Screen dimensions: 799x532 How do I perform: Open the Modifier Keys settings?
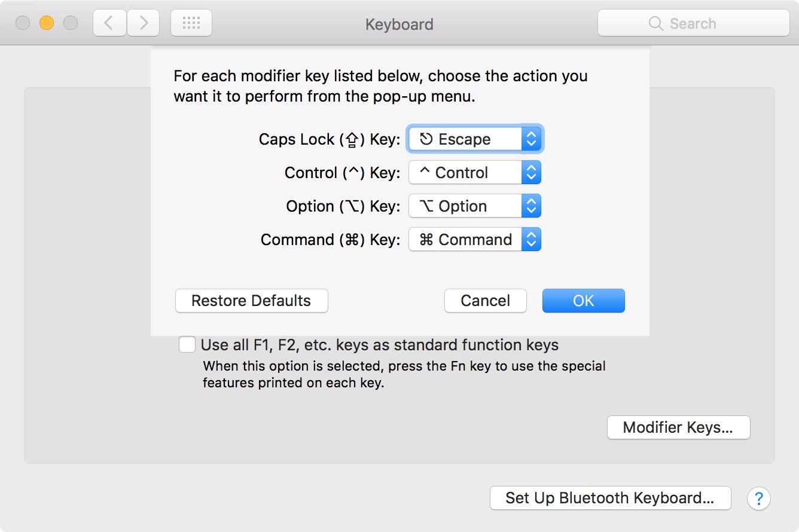click(x=678, y=427)
